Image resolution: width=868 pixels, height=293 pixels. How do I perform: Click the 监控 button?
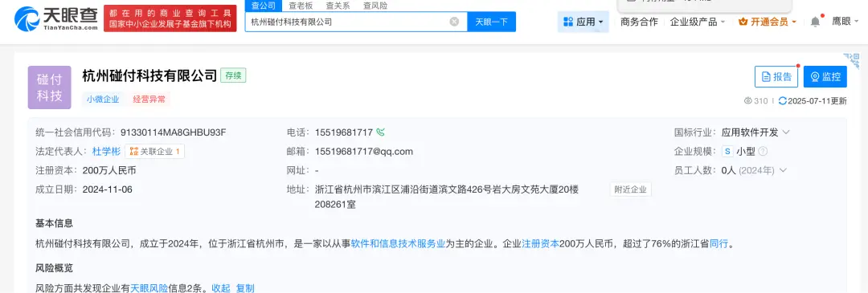pyautogui.click(x=825, y=77)
